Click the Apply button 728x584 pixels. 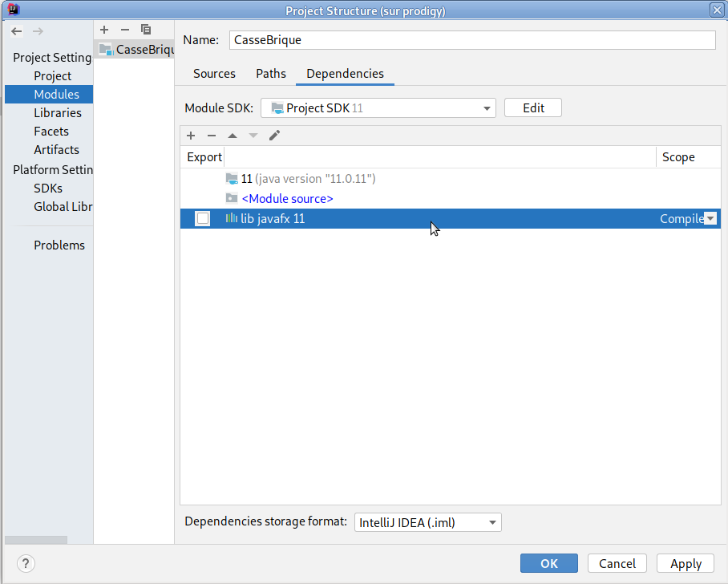click(686, 563)
